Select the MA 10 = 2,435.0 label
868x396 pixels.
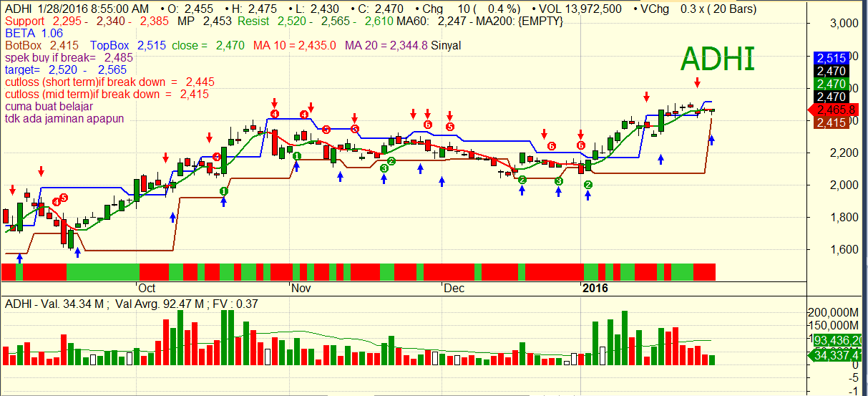(x=295, y=46)
